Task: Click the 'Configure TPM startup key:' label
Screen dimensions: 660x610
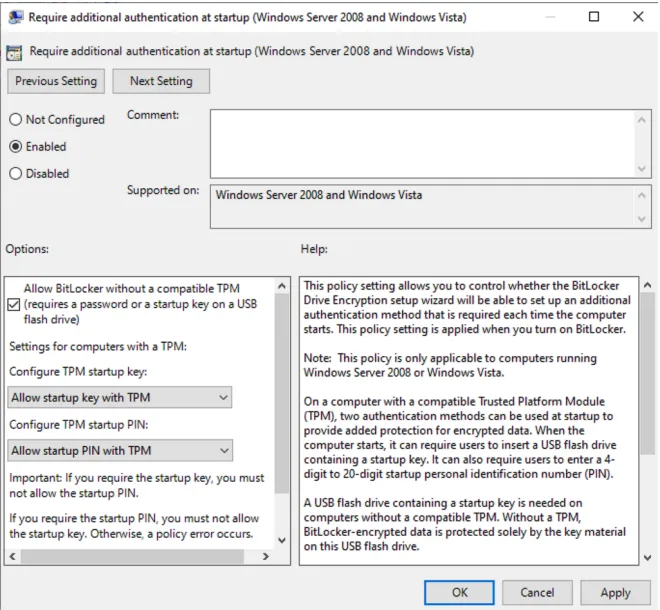Action: click(x=78, y=372)
